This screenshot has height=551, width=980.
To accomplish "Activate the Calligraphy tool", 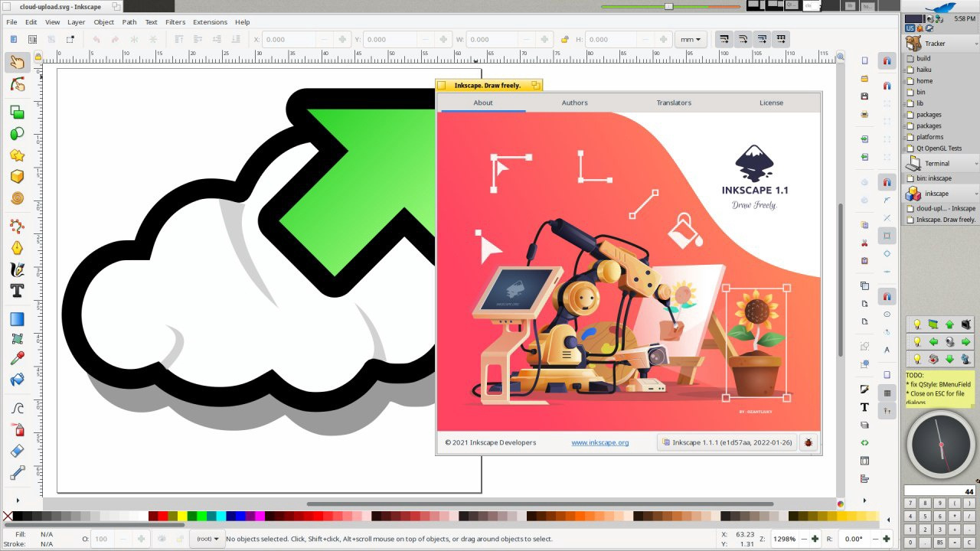I will coord(17,269).
